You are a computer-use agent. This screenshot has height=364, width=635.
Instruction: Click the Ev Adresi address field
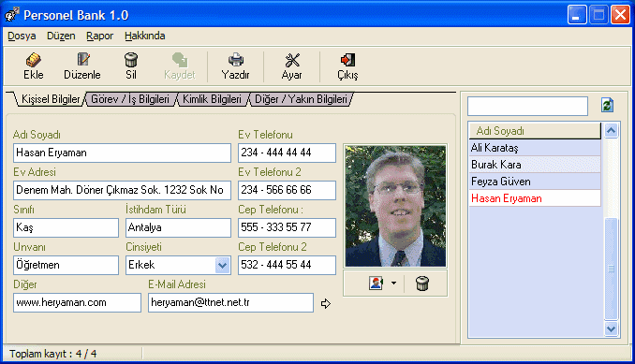[122, 190]
